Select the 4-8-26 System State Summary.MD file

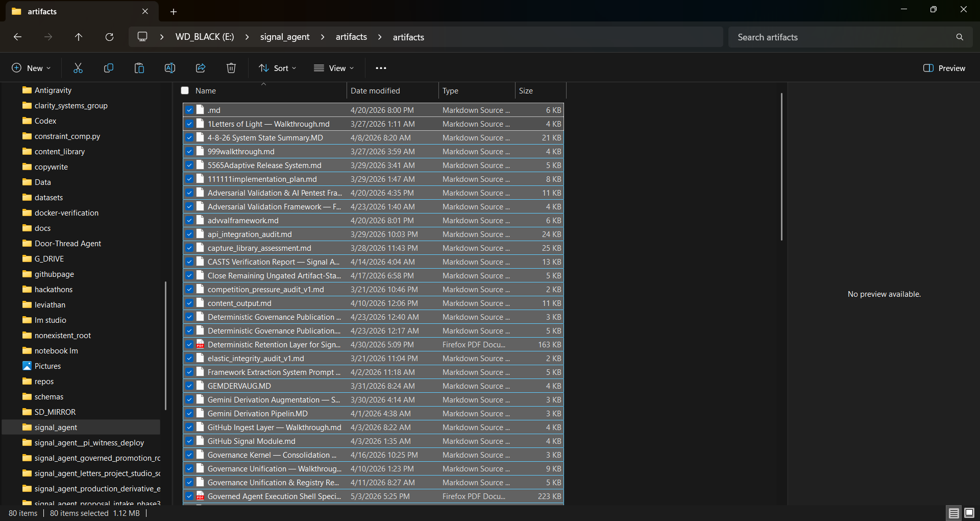click(373, 137)
